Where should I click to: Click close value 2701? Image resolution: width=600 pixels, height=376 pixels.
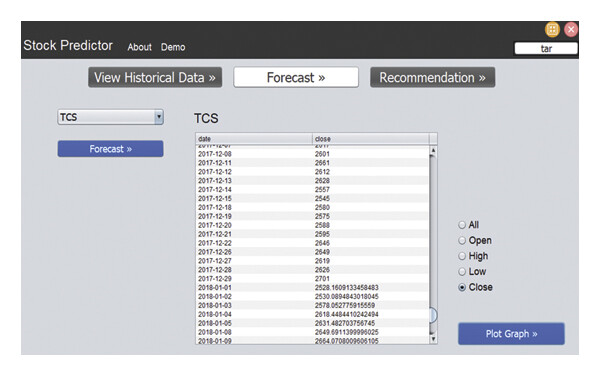pyautogui.click(x=322, y=278)
